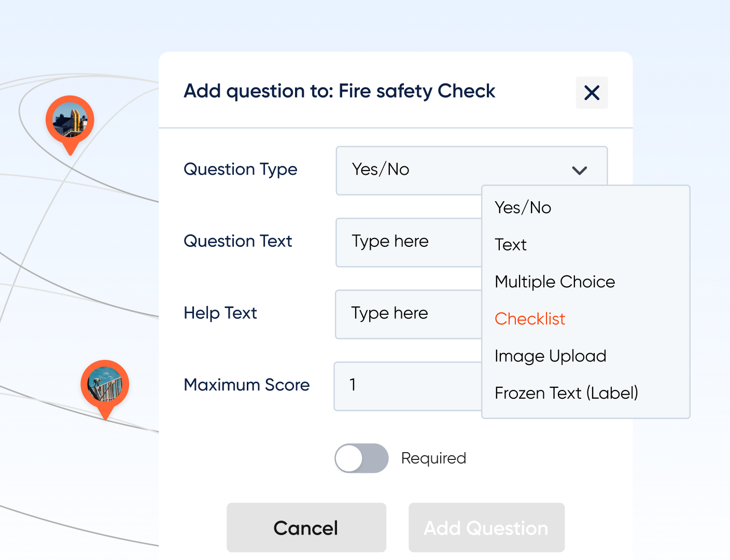730x560 pixels.
Task: Choose Frozen Text (Label) option
Action: click(566, 393)
